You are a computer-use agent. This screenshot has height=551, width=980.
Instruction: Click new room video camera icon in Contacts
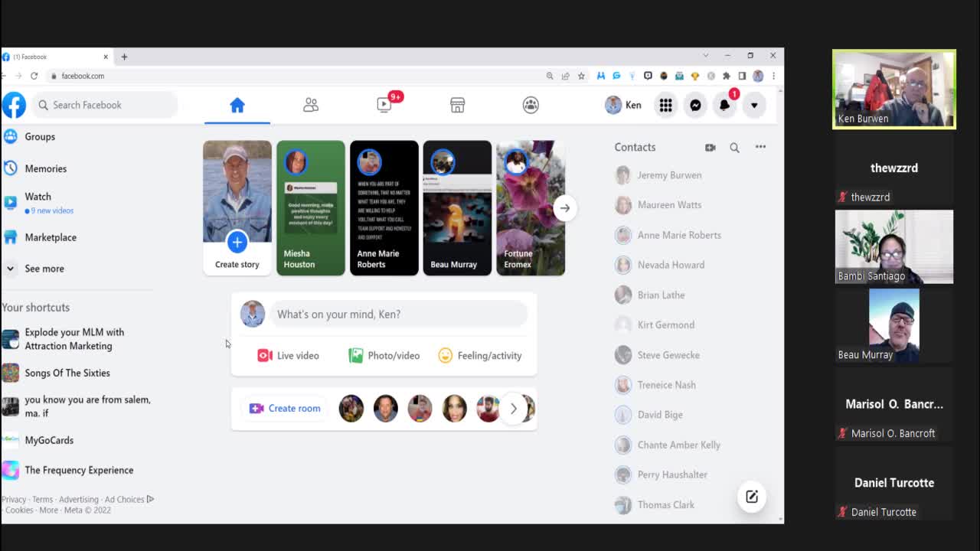pos(710,148)
